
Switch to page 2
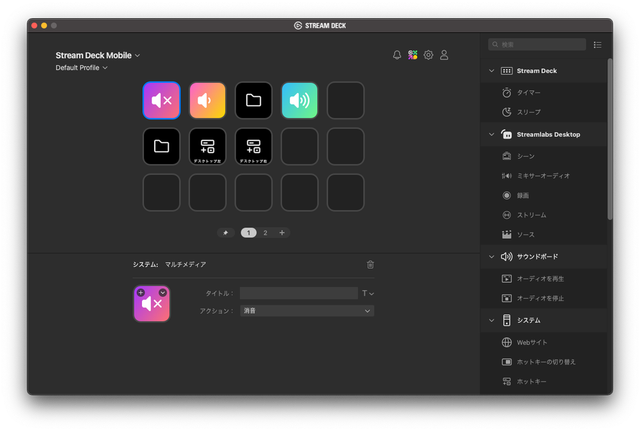click(x=265, y=233)
